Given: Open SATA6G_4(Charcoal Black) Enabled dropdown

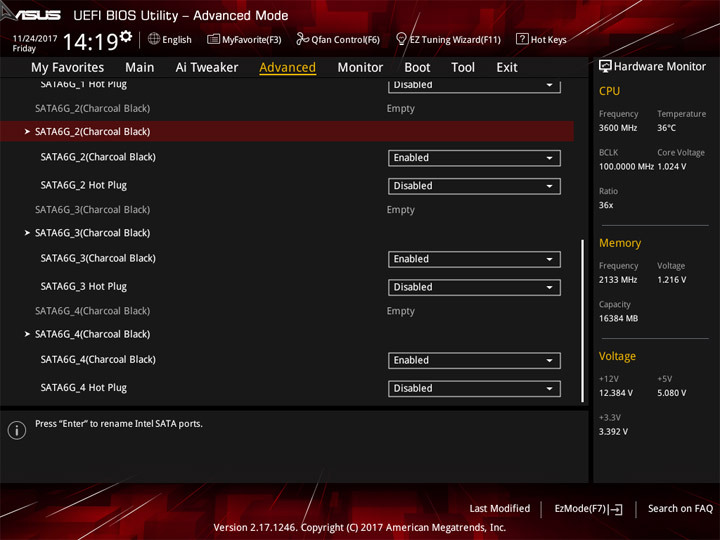Looking at the screenshot, I should coord(474,360).
